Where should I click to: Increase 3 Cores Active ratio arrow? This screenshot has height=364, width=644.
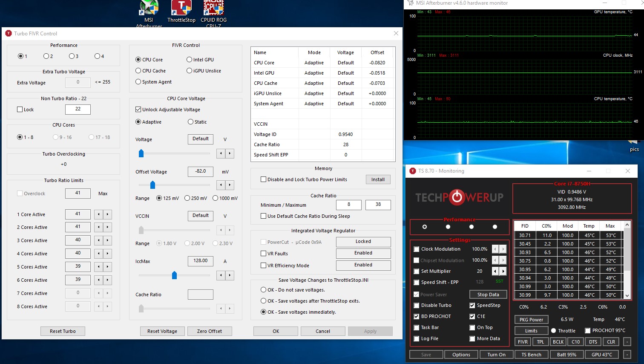click(107, 240)
